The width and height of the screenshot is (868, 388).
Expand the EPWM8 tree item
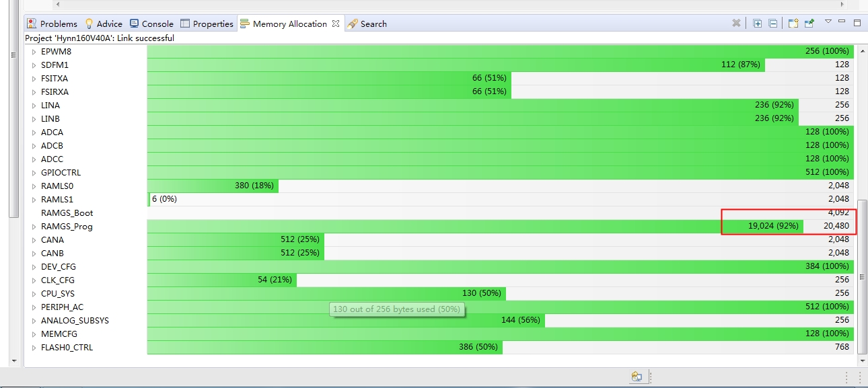pyautogui.click(x=34, y=51)
